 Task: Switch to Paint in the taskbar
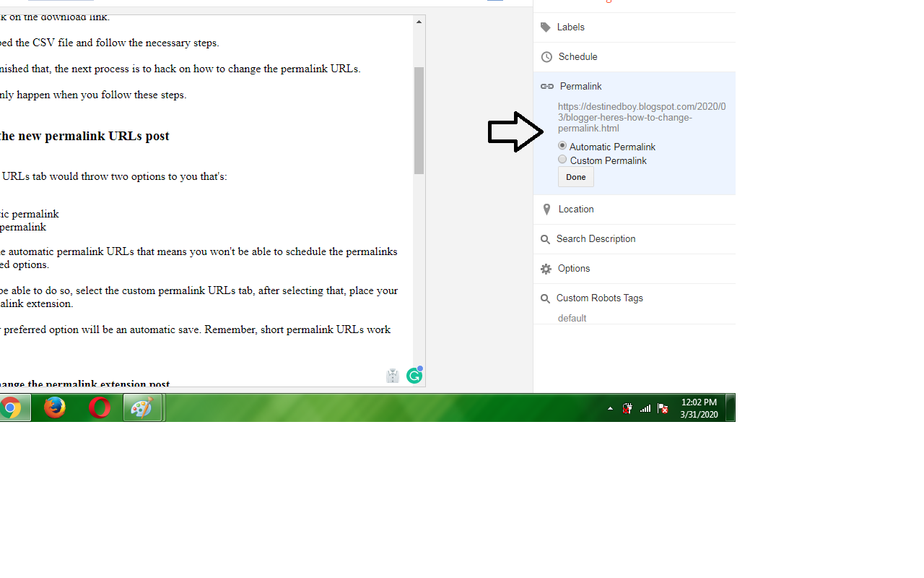click(142, 408)
